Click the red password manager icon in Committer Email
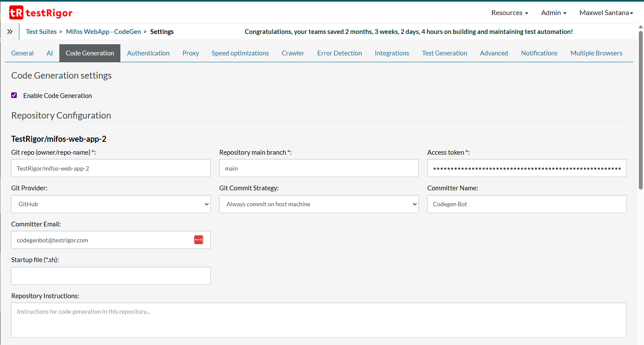 (x=198, y=240)
